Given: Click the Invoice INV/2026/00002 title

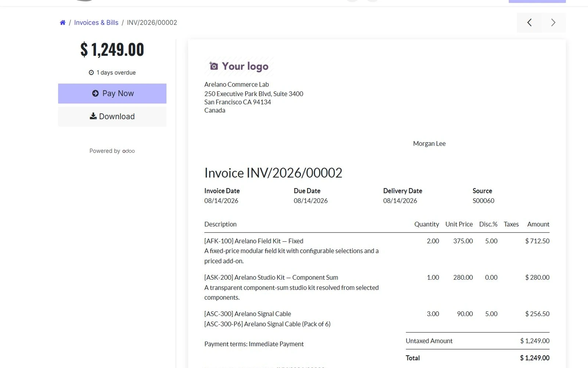Looking at the screenshot, I should 273,173.
